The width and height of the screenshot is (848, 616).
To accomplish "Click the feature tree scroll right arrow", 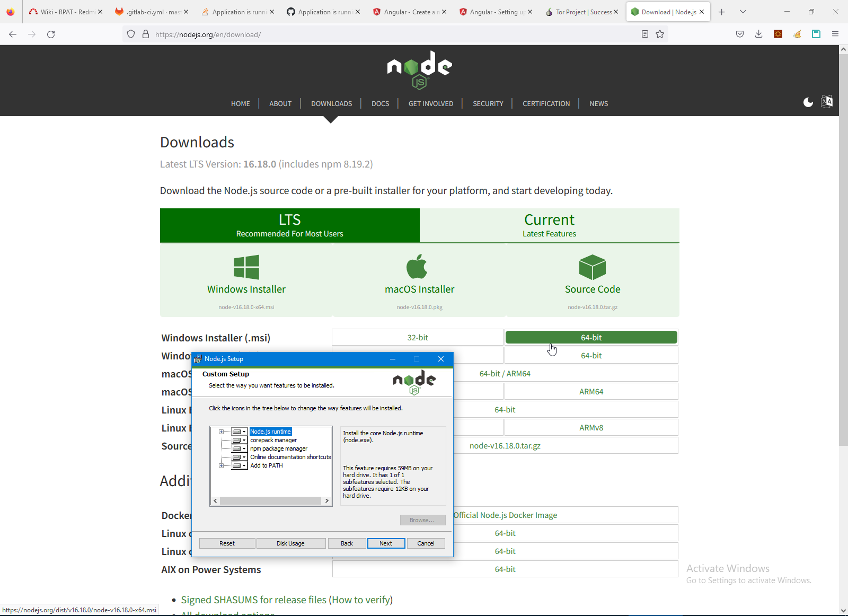I will click(x=327, y=500).
